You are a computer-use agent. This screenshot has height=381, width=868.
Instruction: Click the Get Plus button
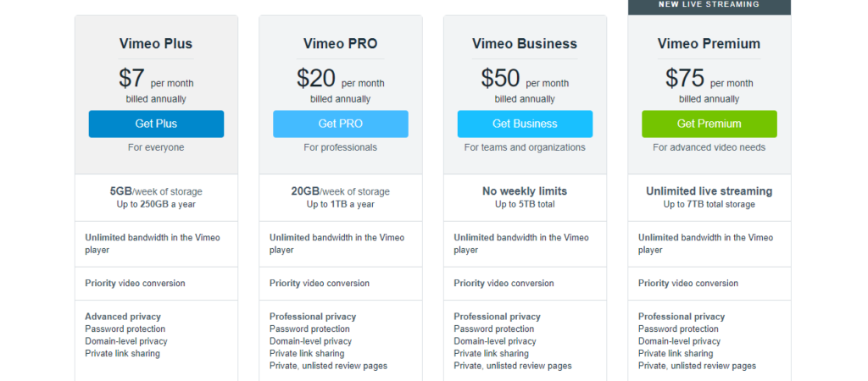156,124
